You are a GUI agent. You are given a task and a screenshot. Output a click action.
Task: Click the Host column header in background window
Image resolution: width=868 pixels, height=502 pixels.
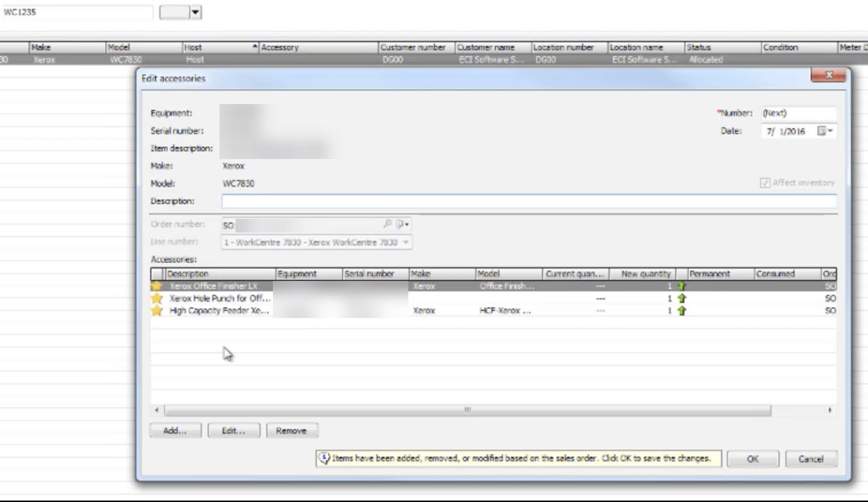coord(219,48)
